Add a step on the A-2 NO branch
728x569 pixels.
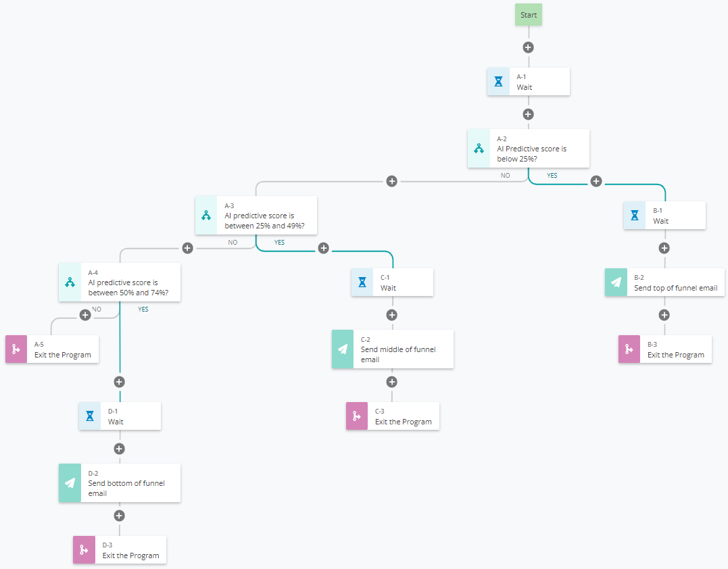(x=392, y=182)
